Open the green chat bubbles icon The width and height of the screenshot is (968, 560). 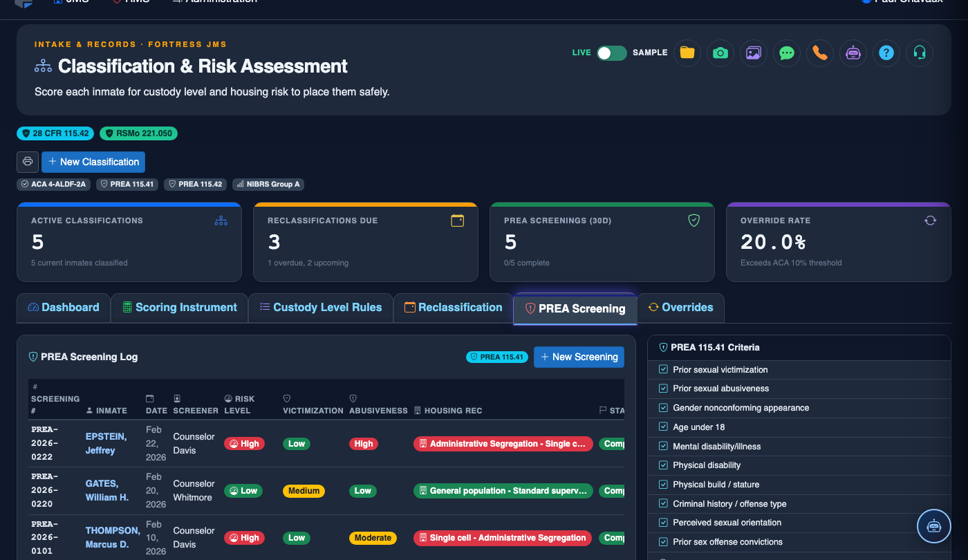[787, 53]
